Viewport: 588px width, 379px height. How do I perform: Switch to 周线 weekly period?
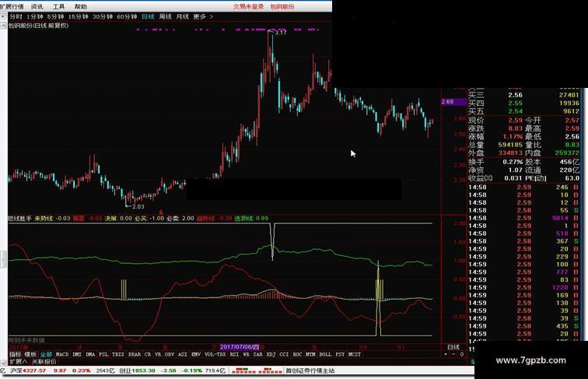[x=166, y=17]
